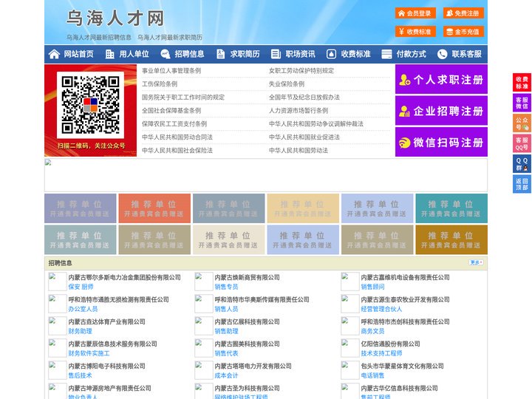This screenshot has height=399, width=532.
Task: Click the 金币充值 button
Action: (463, 32)
